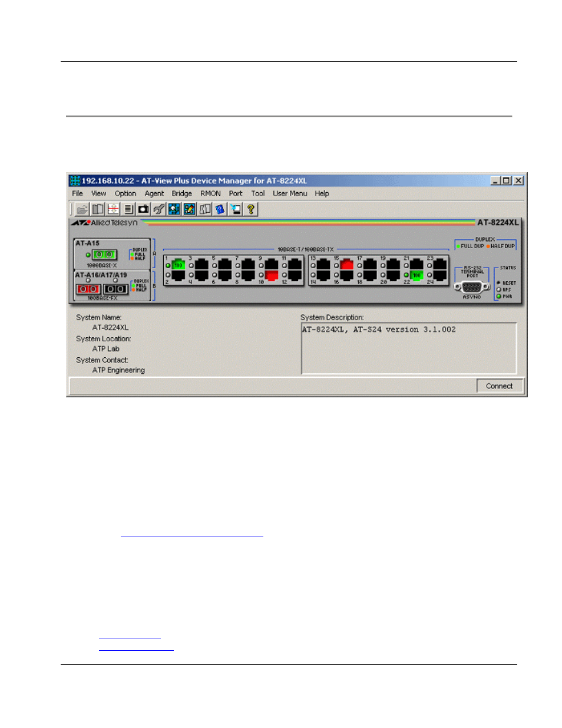Click the LED next to port 14
Viewport: 562px width, 728px height.
coord(313,275)
